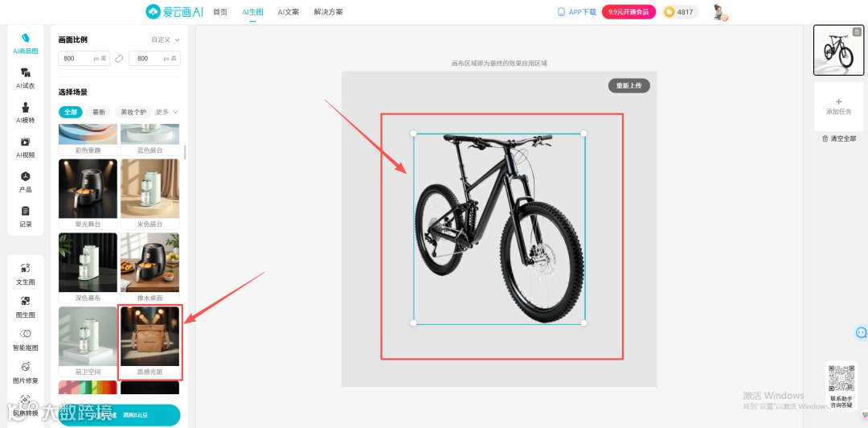Select the 智能抠图 tool

[26, 340]
